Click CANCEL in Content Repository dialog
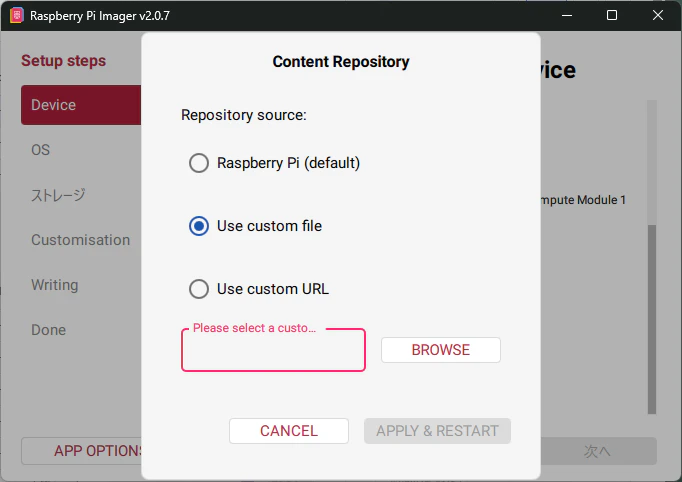The image size is (682, 482). (289, 431)
